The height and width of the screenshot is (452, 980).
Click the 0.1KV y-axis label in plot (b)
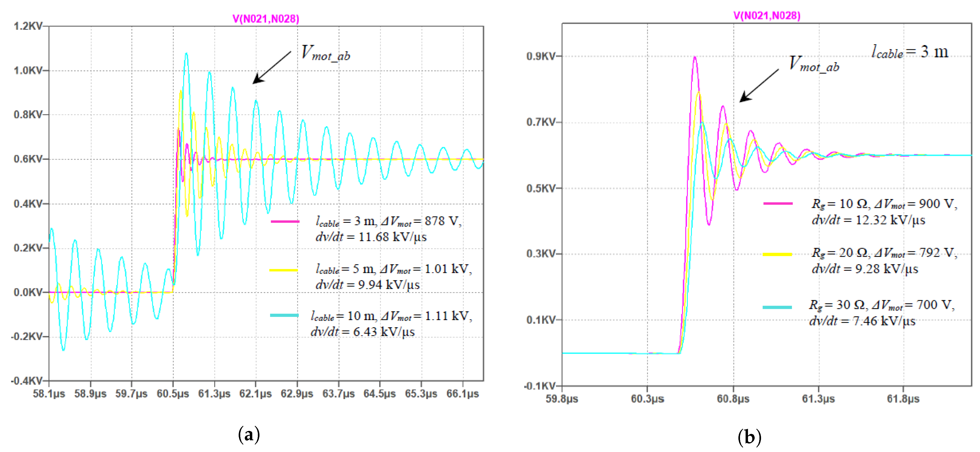click(540, 320)
